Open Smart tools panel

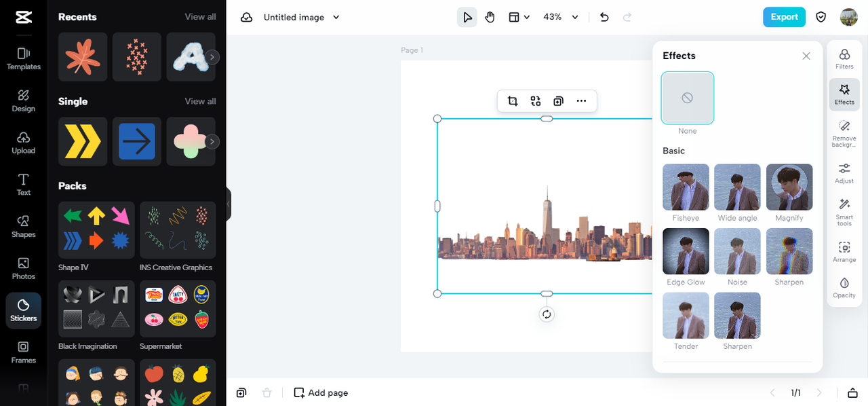(x=844, y=212)
